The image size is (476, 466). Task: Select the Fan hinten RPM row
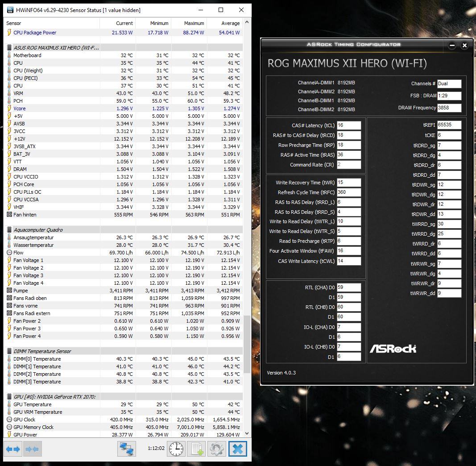pos(123,215)
